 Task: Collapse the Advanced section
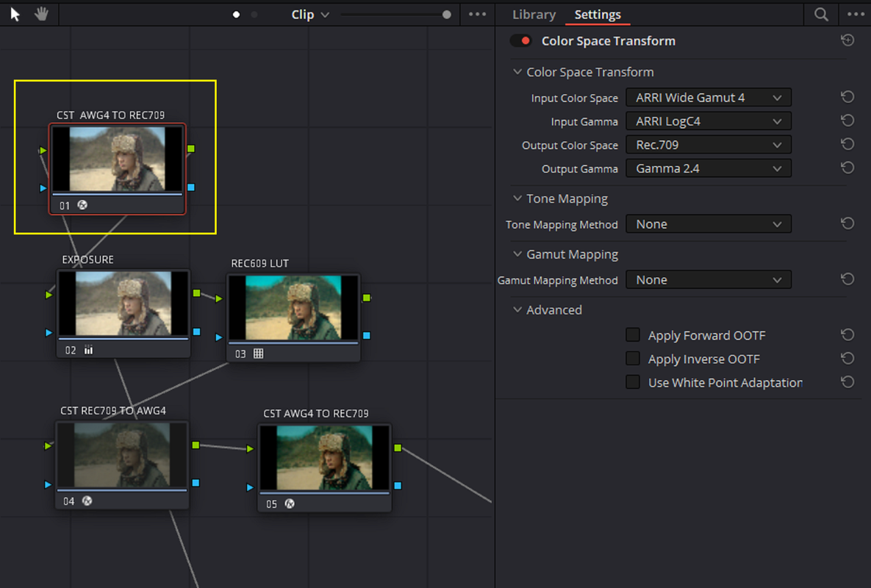click(x=517, y=309)
